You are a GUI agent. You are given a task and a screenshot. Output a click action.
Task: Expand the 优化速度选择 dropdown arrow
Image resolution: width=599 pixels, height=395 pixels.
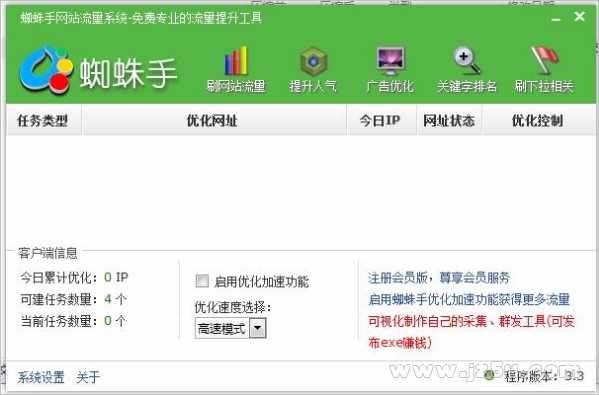(x=258, y=328)
